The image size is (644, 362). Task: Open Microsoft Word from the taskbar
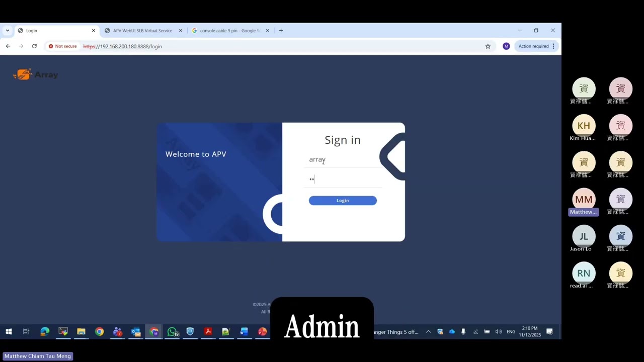coord(244,332)
